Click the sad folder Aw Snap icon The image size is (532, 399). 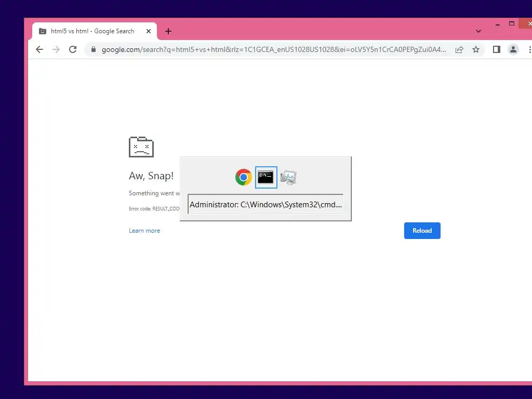click(x=141, y=147)
